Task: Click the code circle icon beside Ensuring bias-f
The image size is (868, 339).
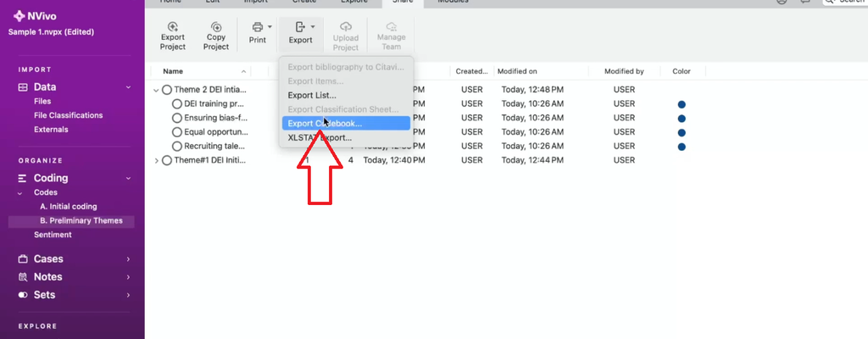Action: [177, 118]
